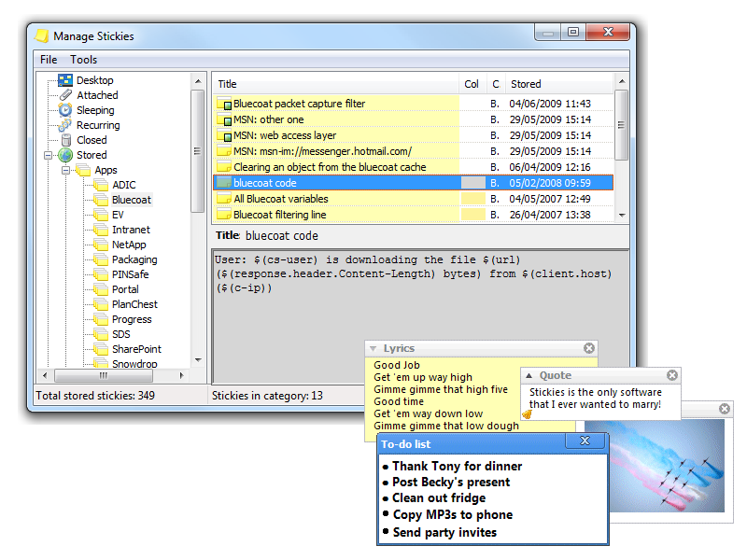Click the jet planes image sticky

654,464
